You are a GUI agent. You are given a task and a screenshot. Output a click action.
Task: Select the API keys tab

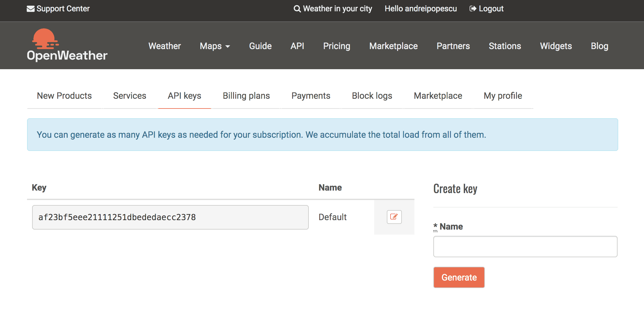click(x=185, y=96)
